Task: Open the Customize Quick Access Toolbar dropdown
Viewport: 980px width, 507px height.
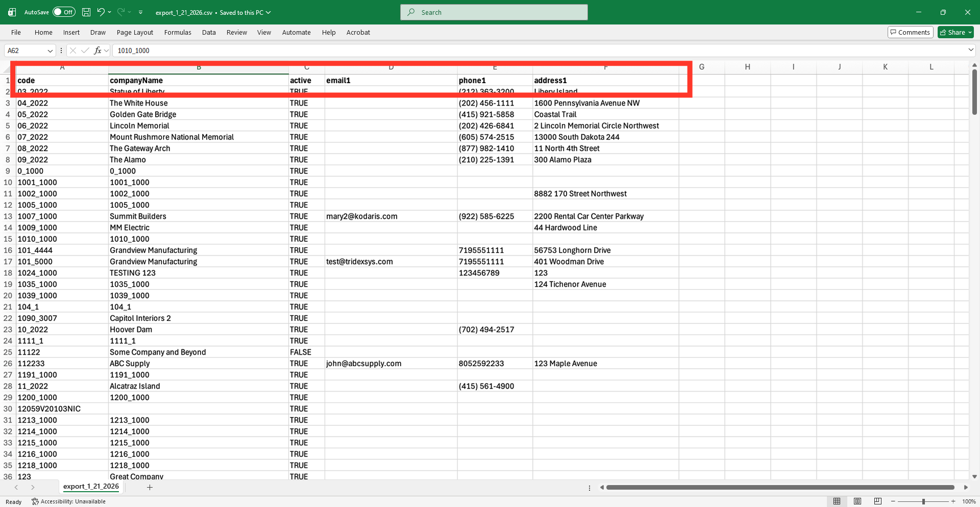Action: click(x=140, y=12)
